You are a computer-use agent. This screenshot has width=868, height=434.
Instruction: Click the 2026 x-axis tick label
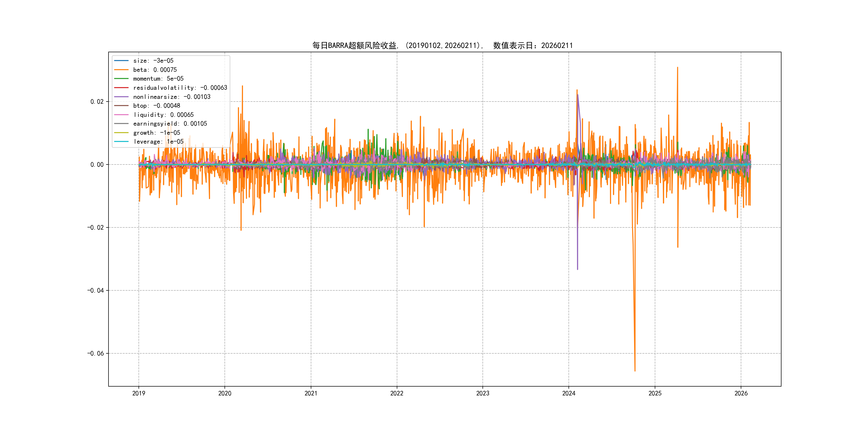click(741, 393)
